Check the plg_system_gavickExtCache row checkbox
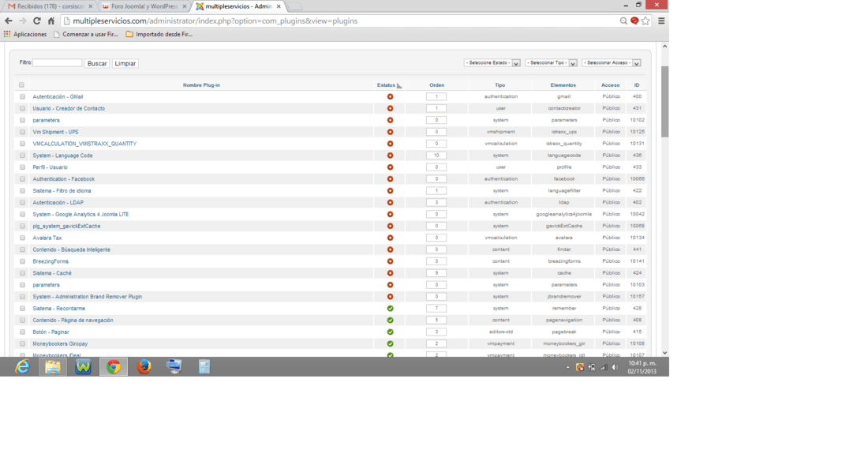This screenshot has width=868, height=450. (x=22, y=227)
